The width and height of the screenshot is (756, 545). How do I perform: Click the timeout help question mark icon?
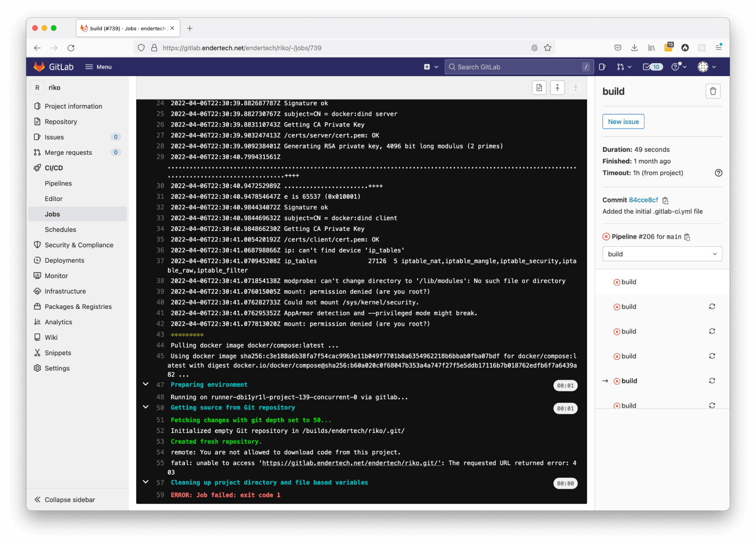click(718, 173)
